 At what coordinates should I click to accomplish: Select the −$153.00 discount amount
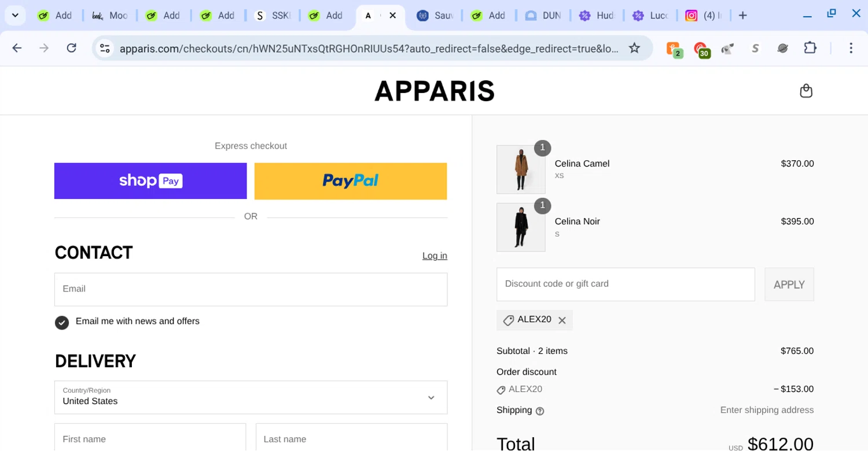click(793, 389)
